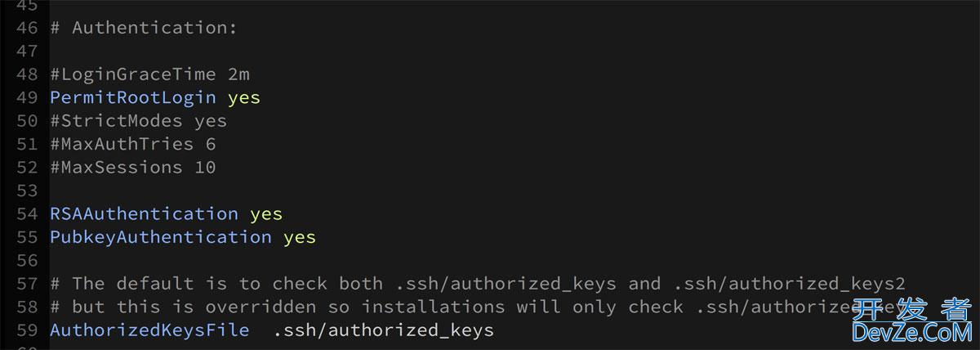This screenshot has height=350, width=980.
Task: Click the #StrictModes yes comment
Action: [x=138, y=121]
